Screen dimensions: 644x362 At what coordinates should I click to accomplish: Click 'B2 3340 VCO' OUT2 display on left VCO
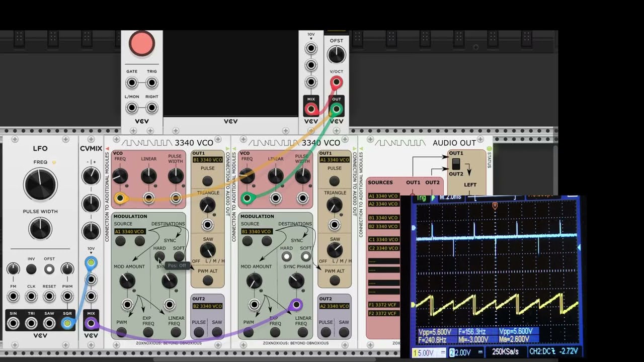point(208,306)
